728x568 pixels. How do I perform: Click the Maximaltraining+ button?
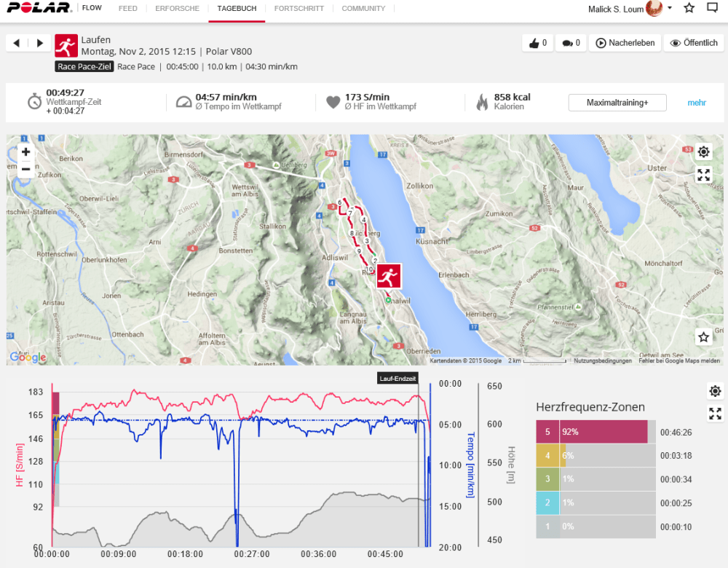pyautogui.click(x=617, y=103)
